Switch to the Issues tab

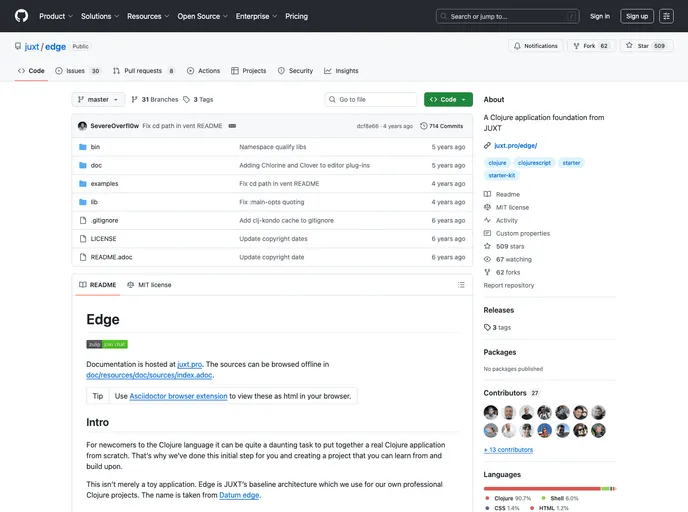[x=78, y=71]
